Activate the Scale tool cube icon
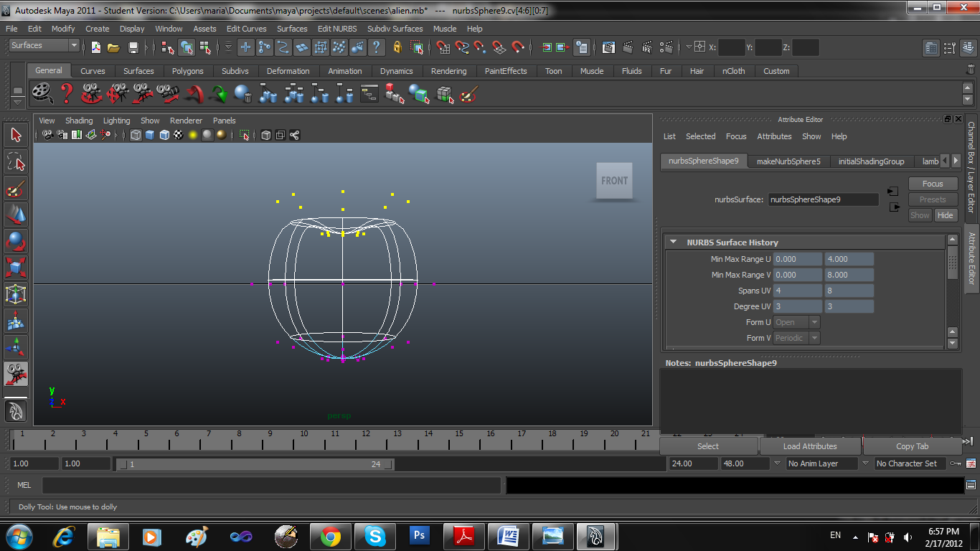 coord(16,268)
